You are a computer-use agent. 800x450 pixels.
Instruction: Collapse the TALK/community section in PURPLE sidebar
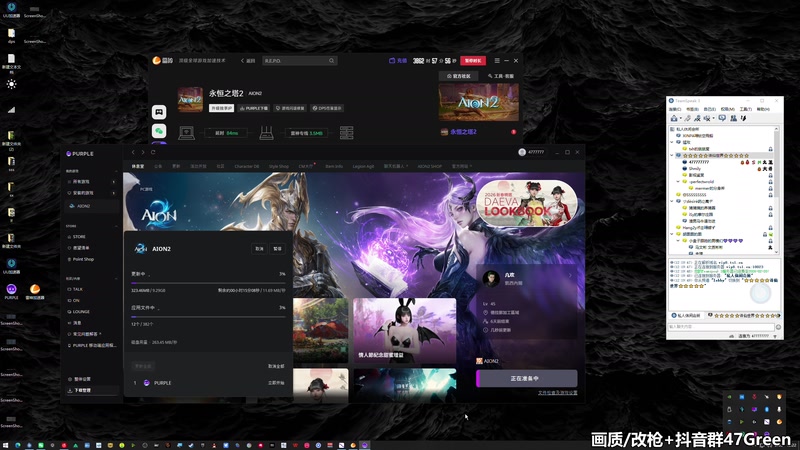[x=116, y=279]
